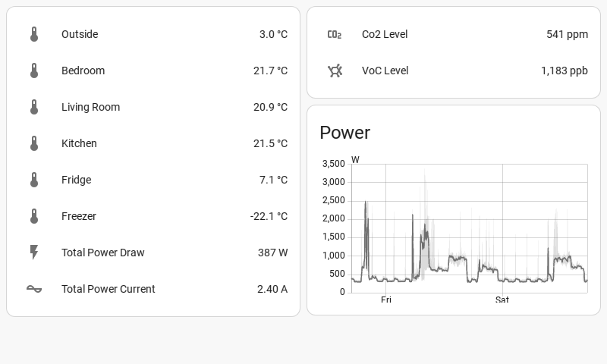Open the Bedroom temperature details
Screen dimensions: 607x364
(83, 71)
